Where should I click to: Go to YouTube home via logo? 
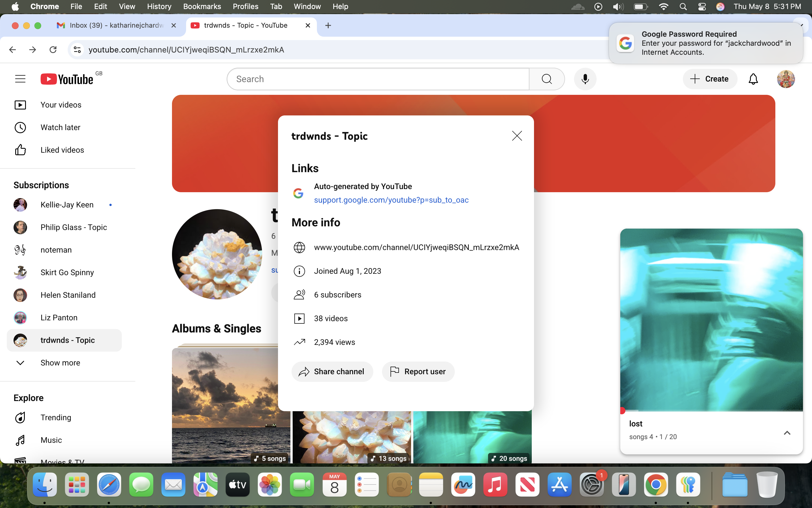(67, 79)
